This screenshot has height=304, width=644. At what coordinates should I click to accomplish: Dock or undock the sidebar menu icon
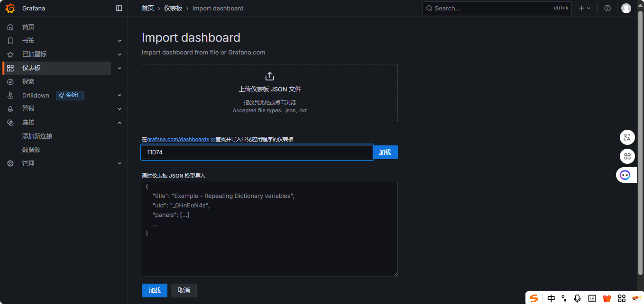(119, 8)
